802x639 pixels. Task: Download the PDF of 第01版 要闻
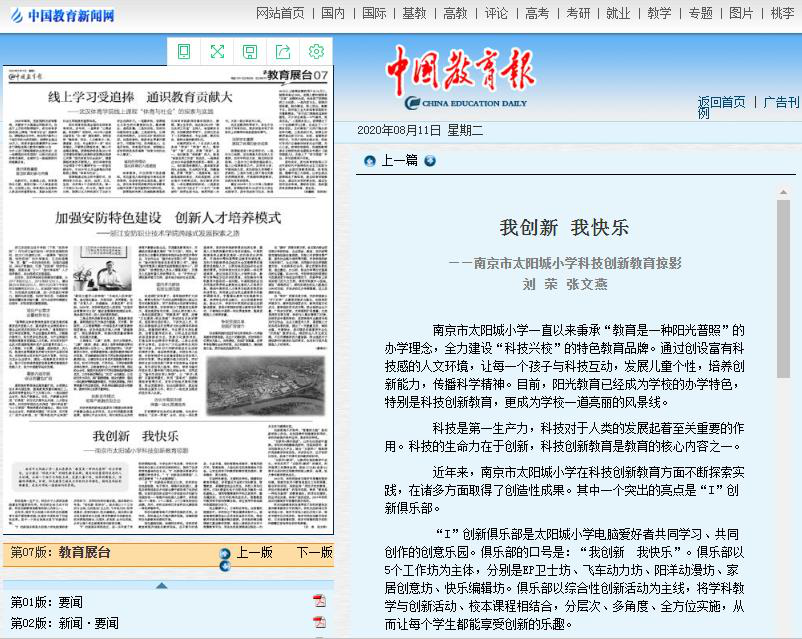320,601
